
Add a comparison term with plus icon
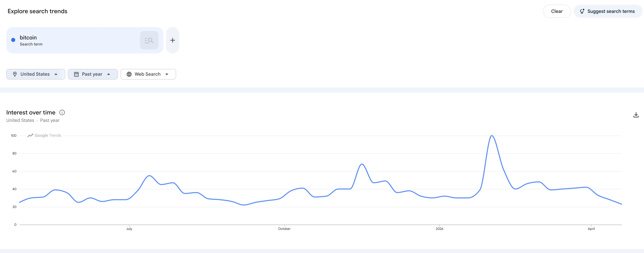(x=173, y=40)
